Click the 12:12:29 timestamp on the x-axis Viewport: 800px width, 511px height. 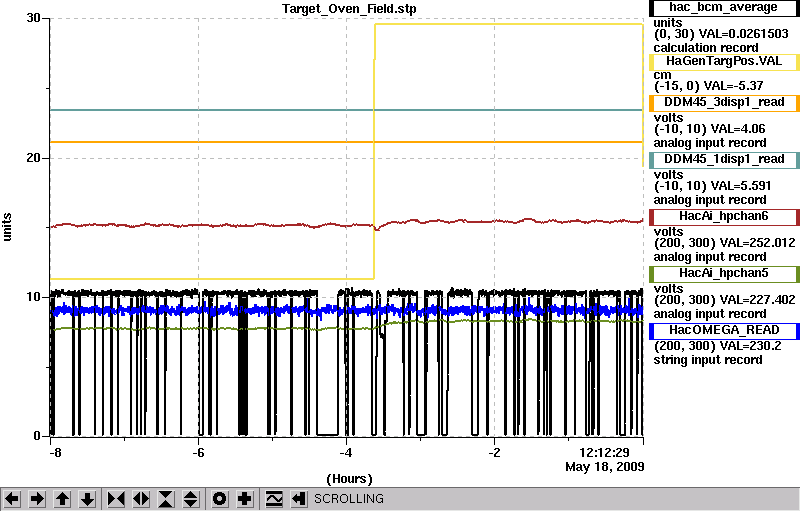(604, 453)
